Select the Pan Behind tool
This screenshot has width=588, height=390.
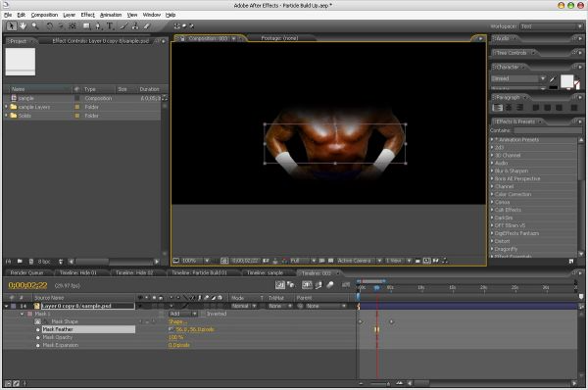[x=73, y=25]
